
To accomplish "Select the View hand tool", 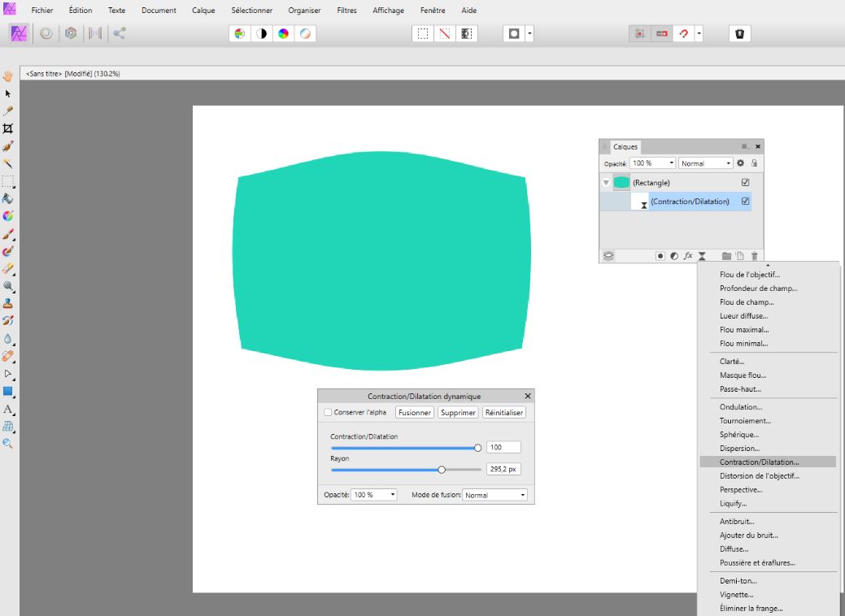I will 7,76.
